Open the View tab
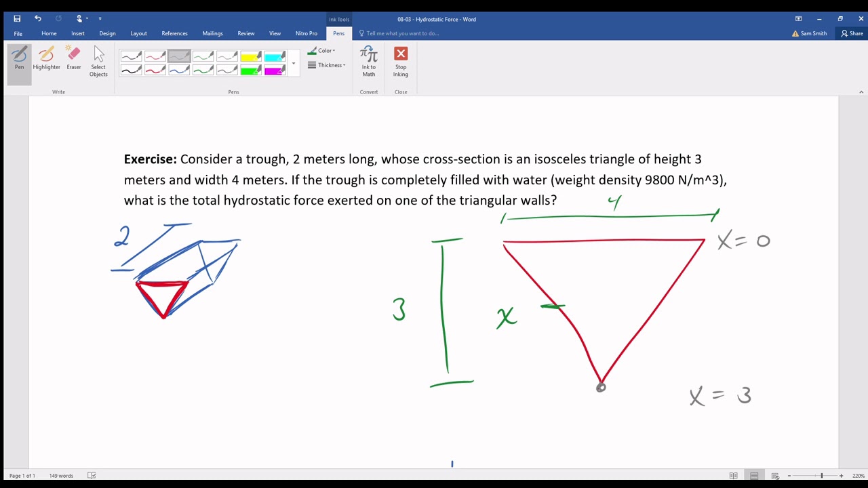The image size is (868, 488). click(275, 33)
